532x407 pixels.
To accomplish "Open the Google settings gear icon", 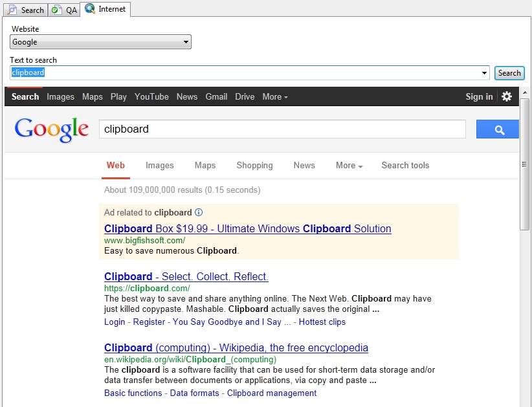I will [507, 96].
